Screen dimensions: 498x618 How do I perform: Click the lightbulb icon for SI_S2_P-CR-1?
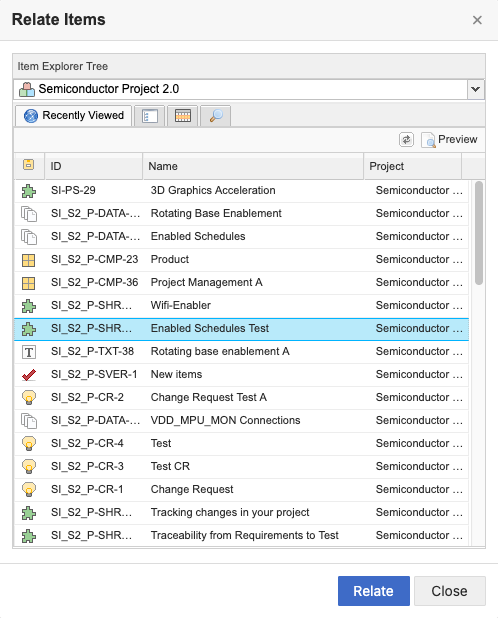[x=29, y=490]
